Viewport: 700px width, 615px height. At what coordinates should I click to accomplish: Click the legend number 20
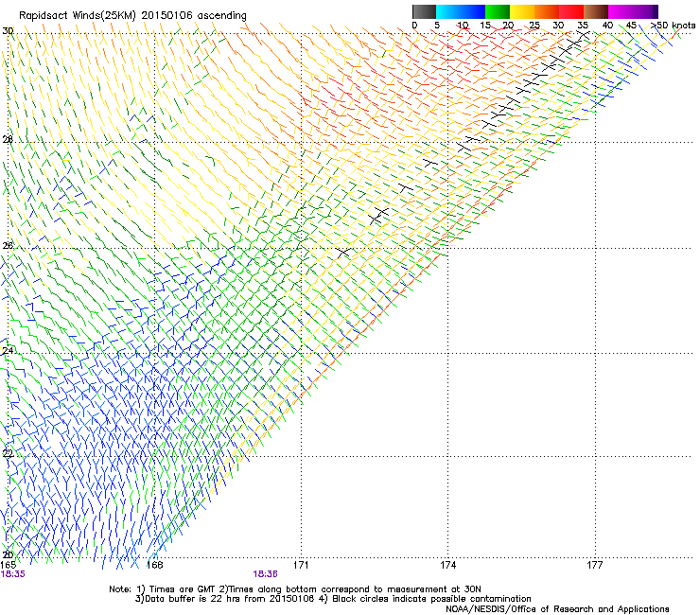508,25
